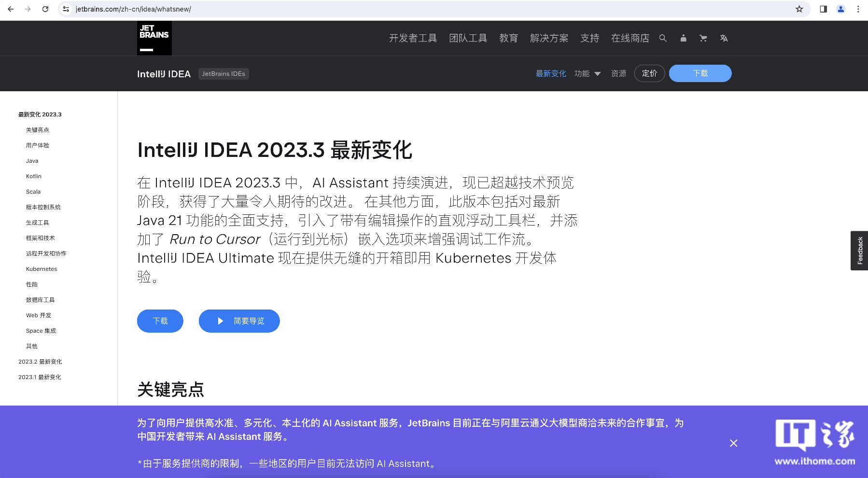Jump to 其他 in sidebar
The image size is (868, 478).
coord(32,346)
